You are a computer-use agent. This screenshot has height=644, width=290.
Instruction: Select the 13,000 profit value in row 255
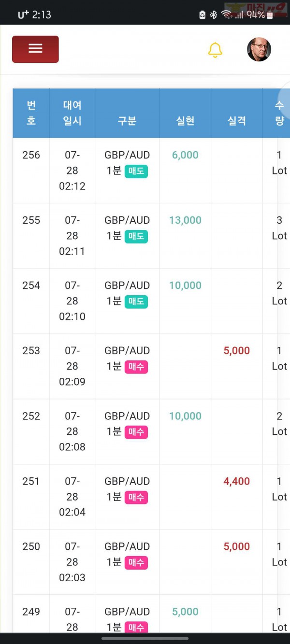(185, 220)
